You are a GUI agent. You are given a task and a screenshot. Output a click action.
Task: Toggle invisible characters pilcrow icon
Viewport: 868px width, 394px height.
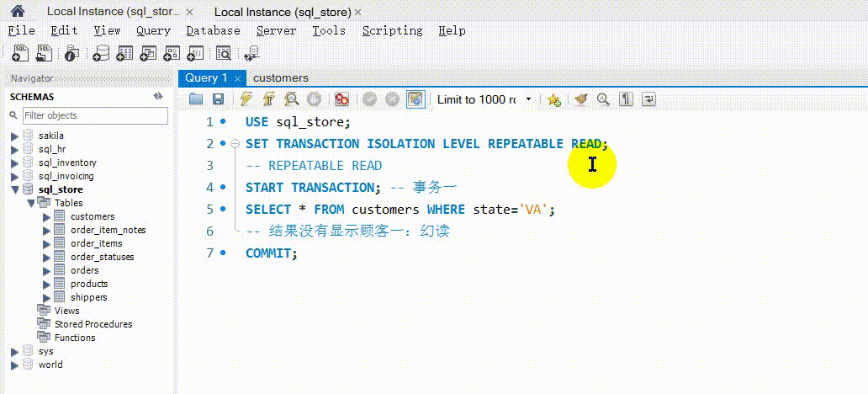coord(626,99)
